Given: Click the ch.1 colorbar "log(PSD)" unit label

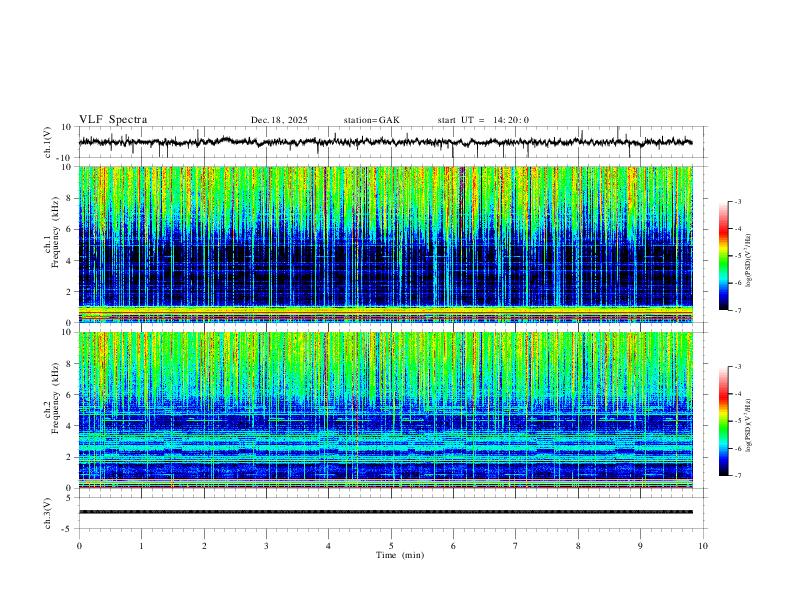Looking at the screenshot, I should click(x=748, y=261).
